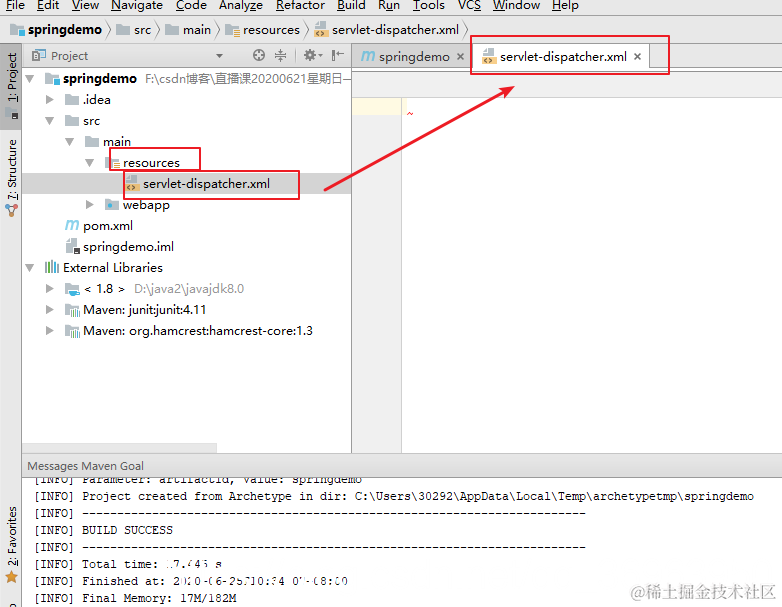Expand the webapp folder
Image resolution: width=782 pixels, height=607 pixels.
(x=90, y=204)
